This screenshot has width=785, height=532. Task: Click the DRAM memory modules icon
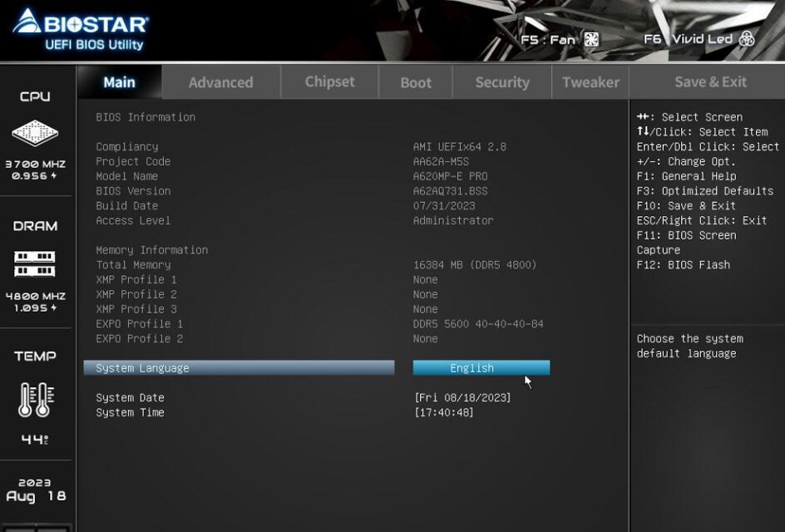tap(35, 264)
